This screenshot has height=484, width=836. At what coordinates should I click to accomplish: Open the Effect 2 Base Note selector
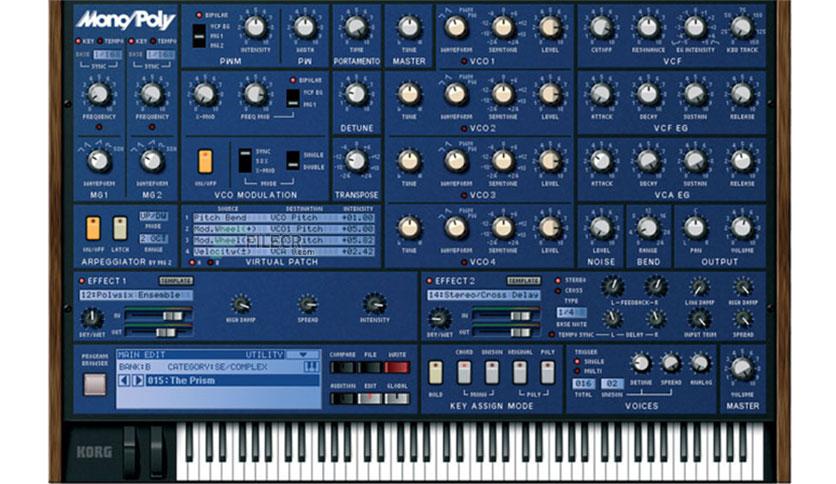click(x=570, y=313)
